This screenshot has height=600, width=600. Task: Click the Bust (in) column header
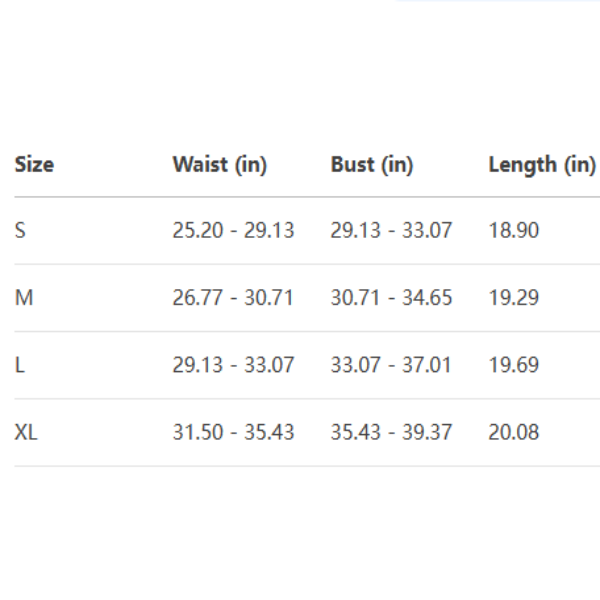[371, 165]
